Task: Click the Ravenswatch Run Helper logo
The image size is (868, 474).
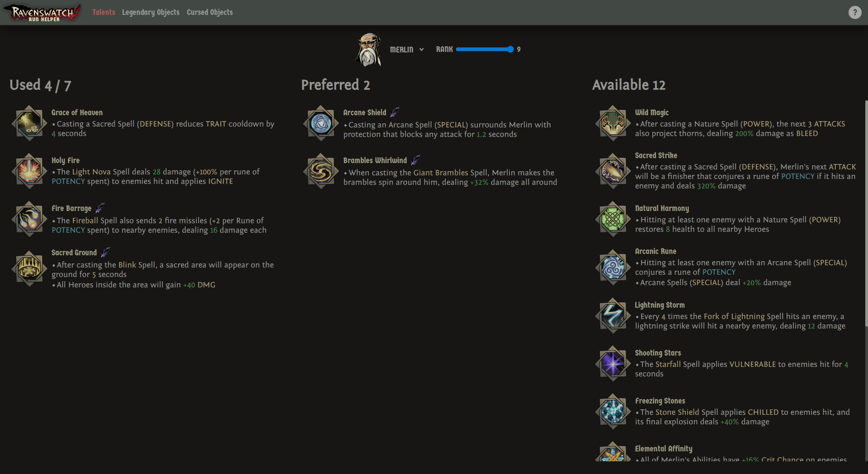Action: click(43, 13)
